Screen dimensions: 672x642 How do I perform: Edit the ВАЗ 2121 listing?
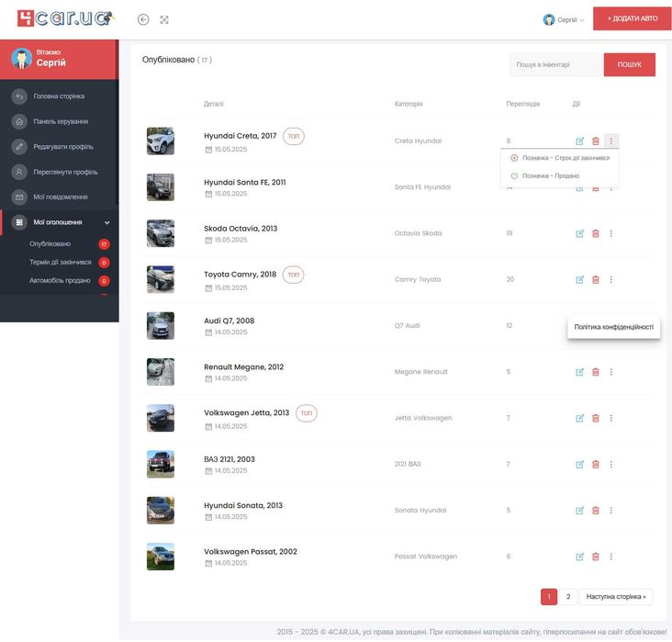point(579,465)
